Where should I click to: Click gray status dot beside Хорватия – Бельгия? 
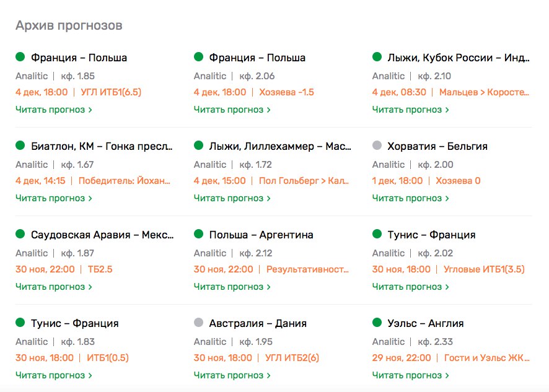coord(377,146)
